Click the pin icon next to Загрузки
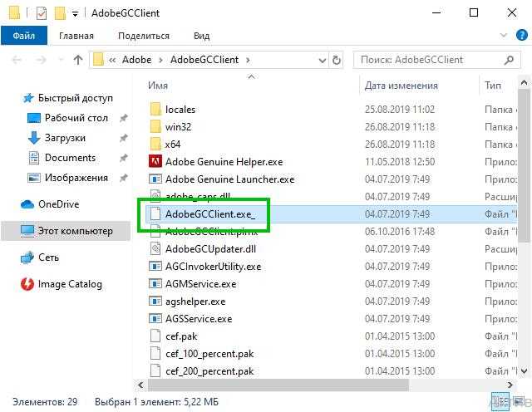 click(124, 138)
